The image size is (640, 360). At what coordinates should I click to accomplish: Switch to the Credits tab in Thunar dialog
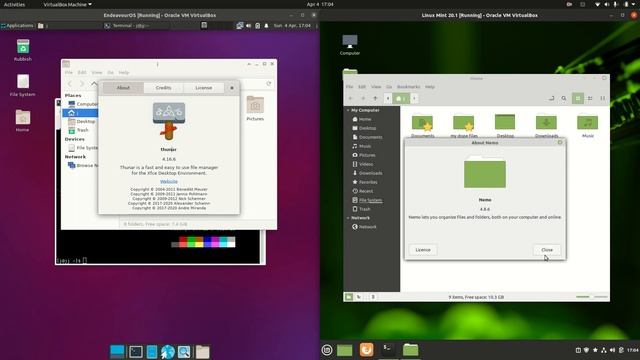(163, 88)
